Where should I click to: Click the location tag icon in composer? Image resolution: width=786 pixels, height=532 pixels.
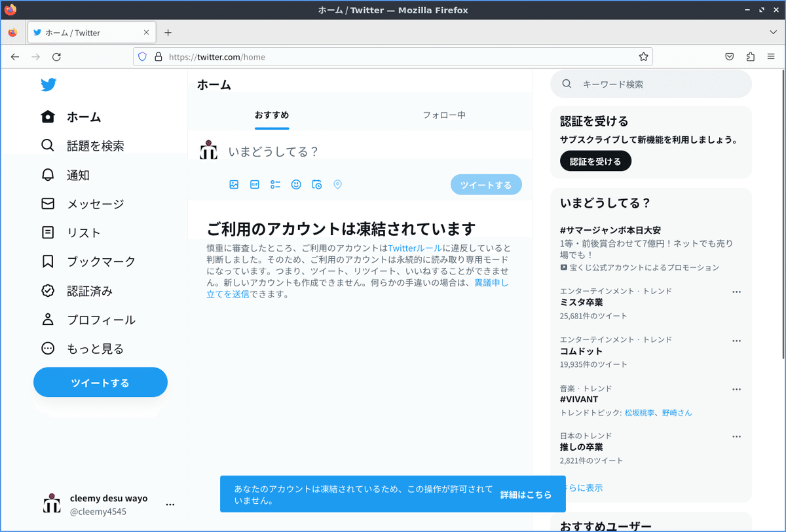pos(338,184)
